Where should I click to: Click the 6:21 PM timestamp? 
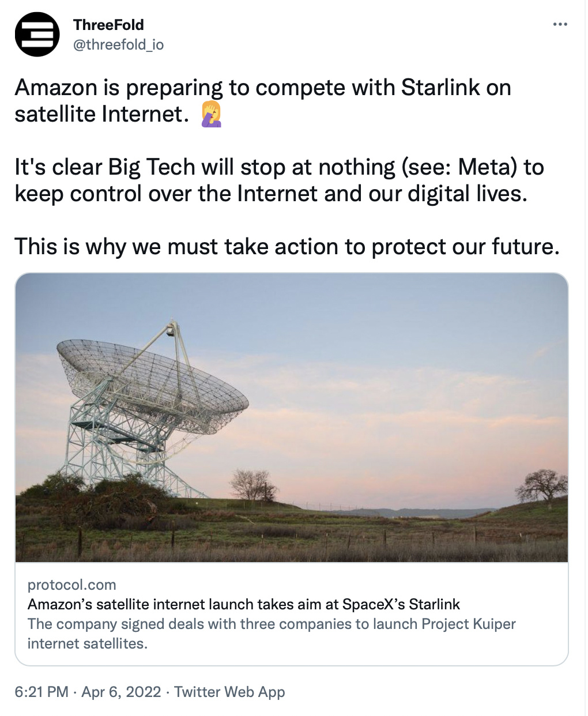coord(42,692)
